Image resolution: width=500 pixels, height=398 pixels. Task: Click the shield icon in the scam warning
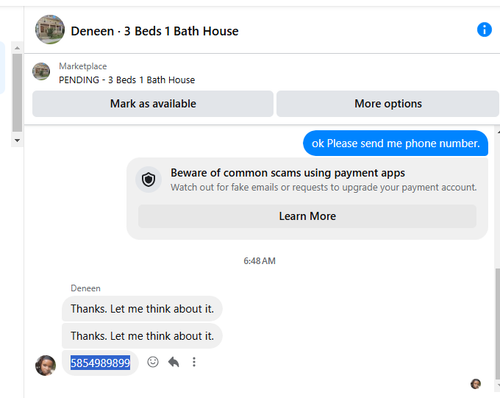148,180
